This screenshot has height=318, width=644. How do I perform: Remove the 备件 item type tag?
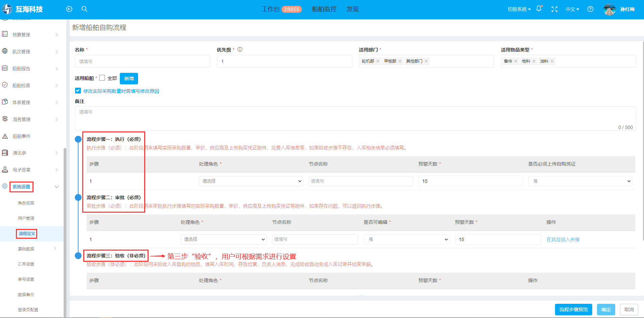[516, 61]
